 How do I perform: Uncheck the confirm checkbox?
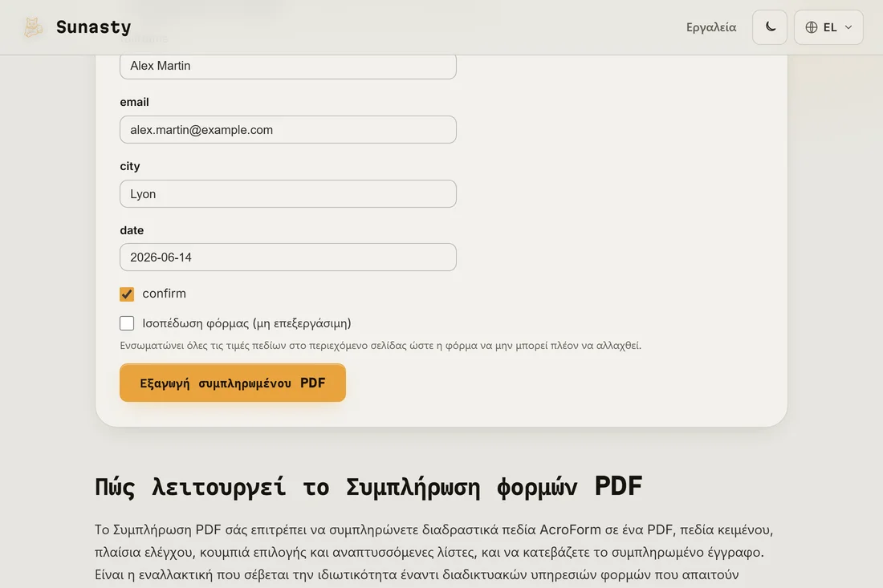pos(127,294)
